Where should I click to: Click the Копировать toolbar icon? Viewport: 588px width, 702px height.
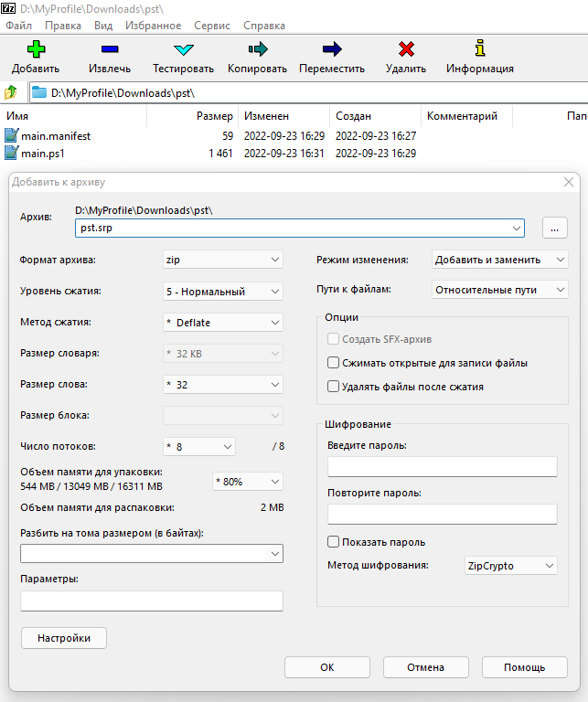[257, 49]
